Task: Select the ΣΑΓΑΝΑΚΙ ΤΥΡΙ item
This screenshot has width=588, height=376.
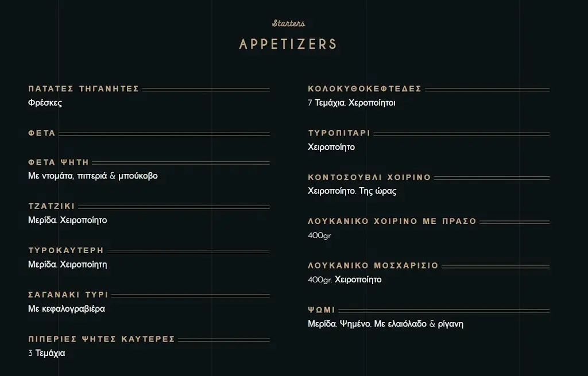Action: pos(68,295)
